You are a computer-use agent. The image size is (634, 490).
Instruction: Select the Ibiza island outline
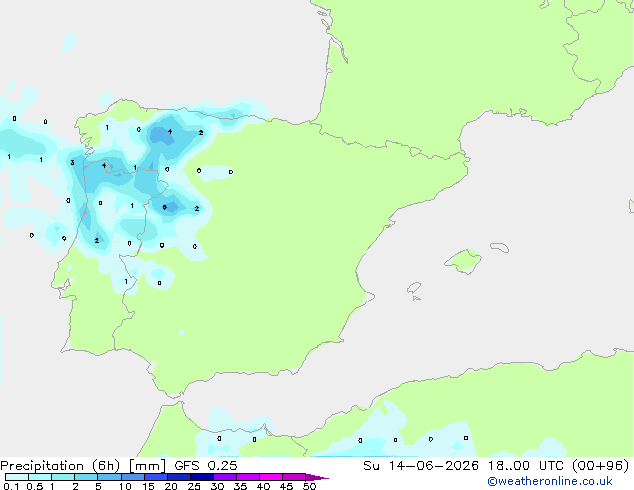[x=414, y=288]
